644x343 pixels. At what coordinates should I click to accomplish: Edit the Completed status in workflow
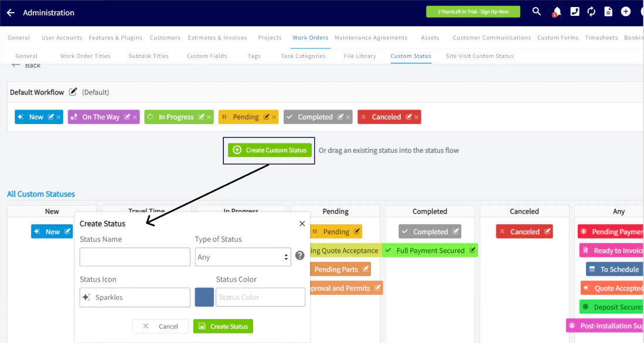point(340,117)
